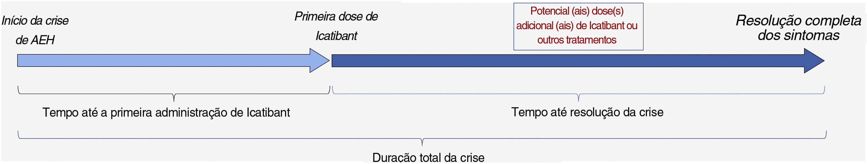This screenshot has width=868, height=164.
Task: Click the dark blue arrowhead
Action: coord(814,61)
